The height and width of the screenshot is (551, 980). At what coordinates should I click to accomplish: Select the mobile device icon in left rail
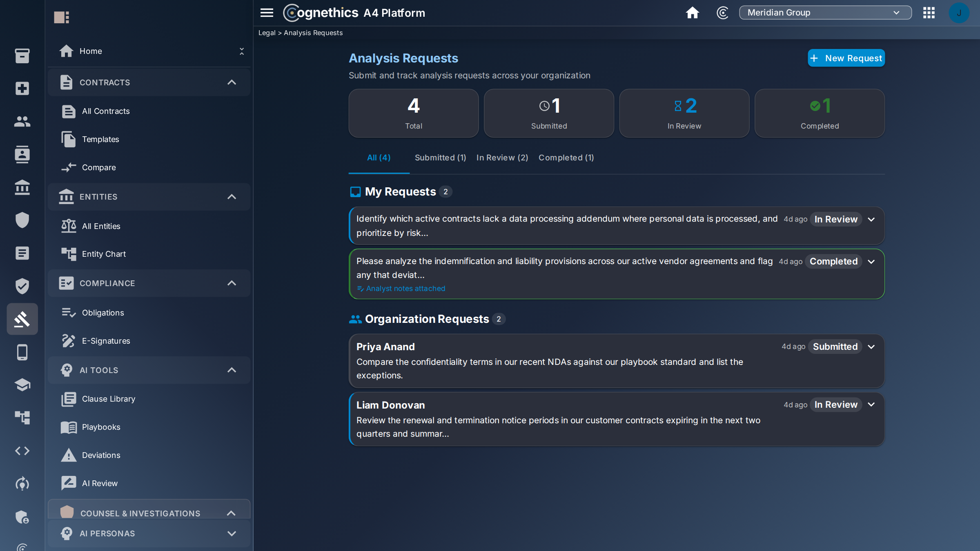coord(22,352)
